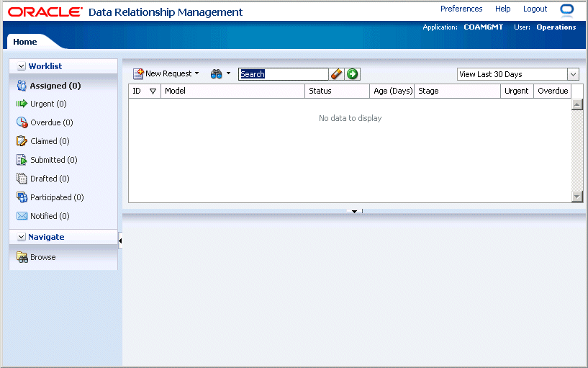Select Claimed (0) in worklist
Screen dimensions: 588x368
50,141
